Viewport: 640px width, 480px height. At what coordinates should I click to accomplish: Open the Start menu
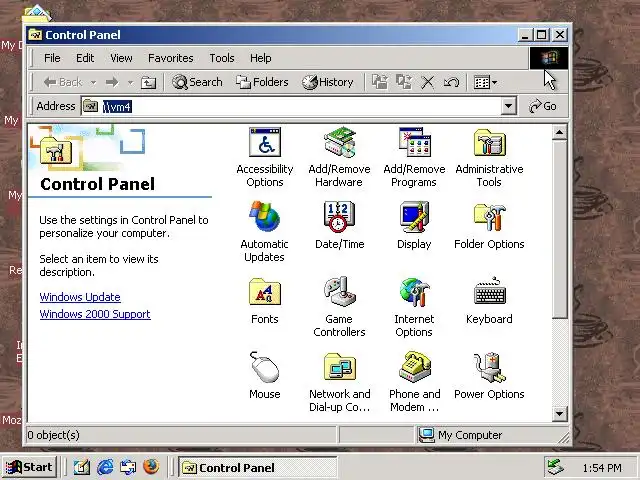pyautogui.click(x=29, y=467)
